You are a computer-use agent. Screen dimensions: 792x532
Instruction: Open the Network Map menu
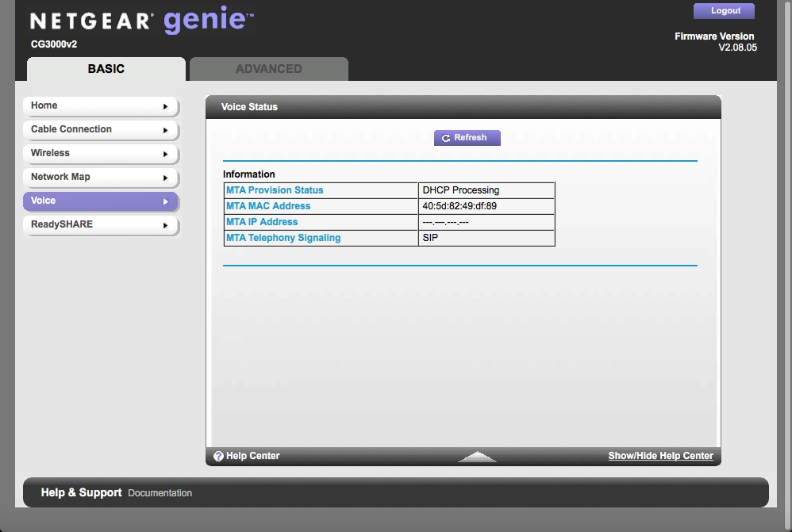101,177
